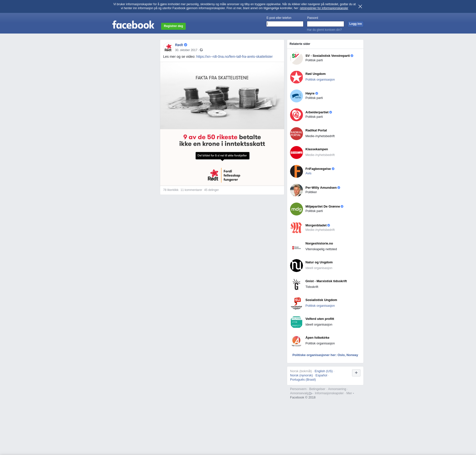Viewport: 476px width, 455px height.
Task: Switch language to Norsk (nynorsk)
Action: point(301,375)
